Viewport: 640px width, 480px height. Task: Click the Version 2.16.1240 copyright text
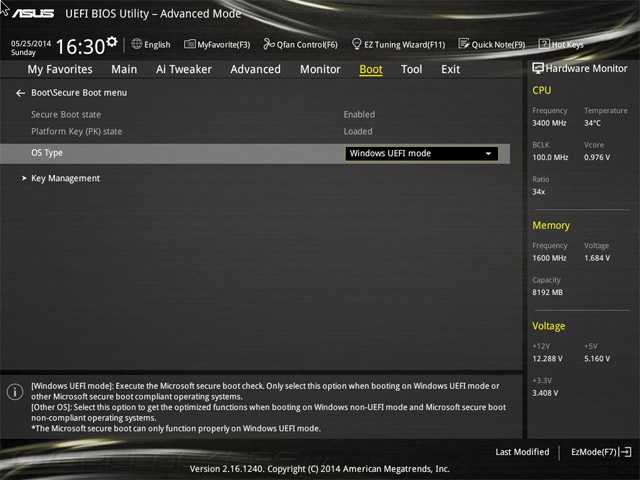pyautogui.click(x=320, y=469)
